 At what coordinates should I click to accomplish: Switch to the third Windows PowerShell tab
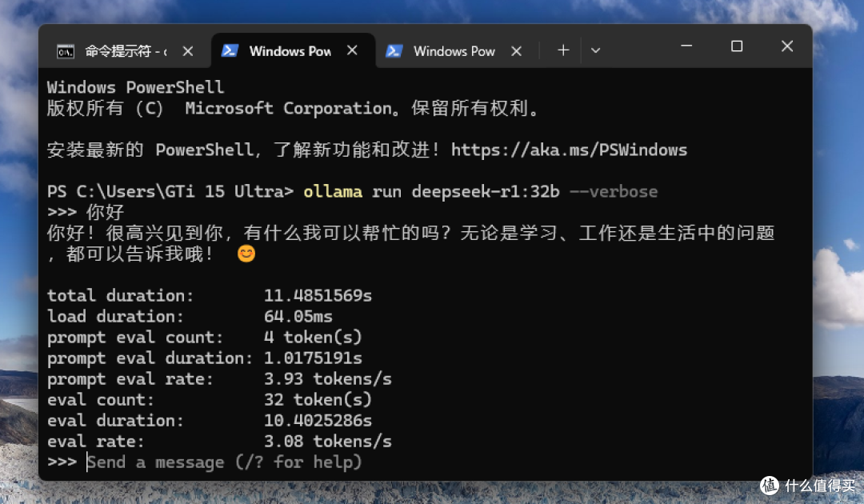454,51
